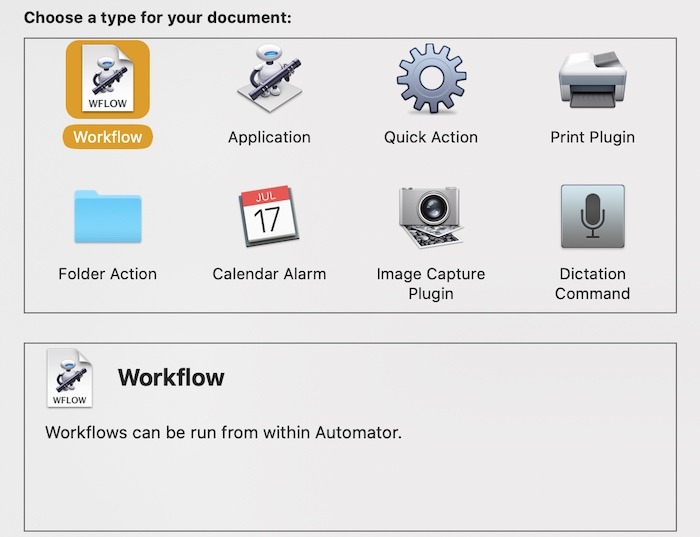Pick the Print Plugin printer icon
This screenshot has width=700, height=537.
[x=593, y=79]
